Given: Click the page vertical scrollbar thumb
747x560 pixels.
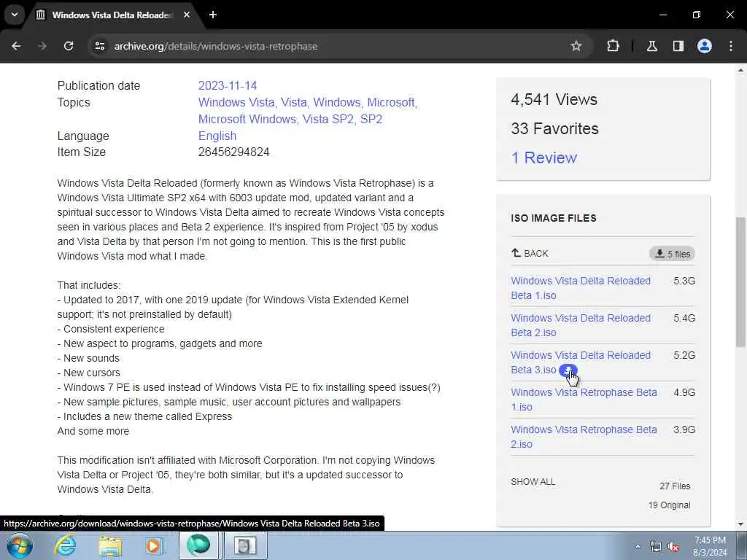Looking at the screenshot, I should 740,282.
